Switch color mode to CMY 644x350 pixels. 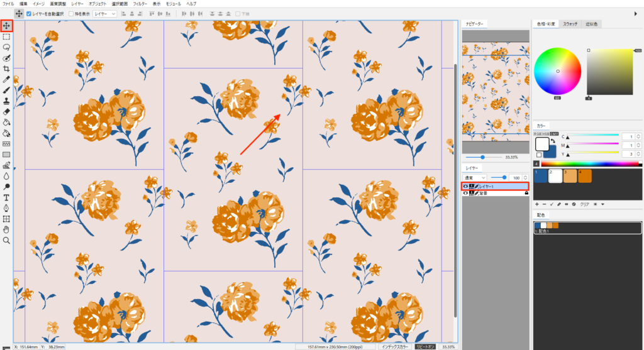[554, 134]
